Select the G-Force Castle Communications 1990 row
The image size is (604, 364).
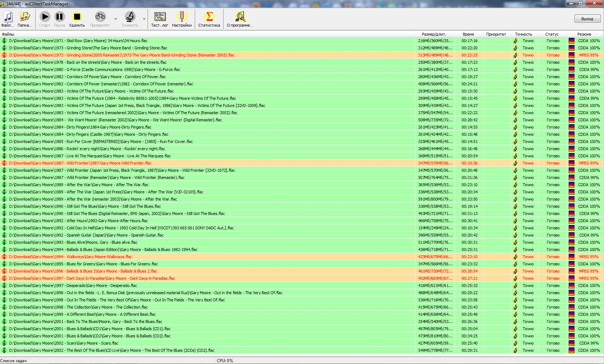pyautogui.click(x=302, y=69)
